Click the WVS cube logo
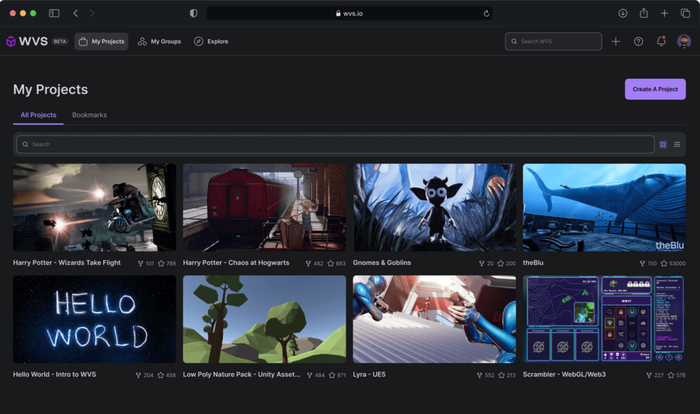The height and width of the screenshot is (414, 700). 11,42
